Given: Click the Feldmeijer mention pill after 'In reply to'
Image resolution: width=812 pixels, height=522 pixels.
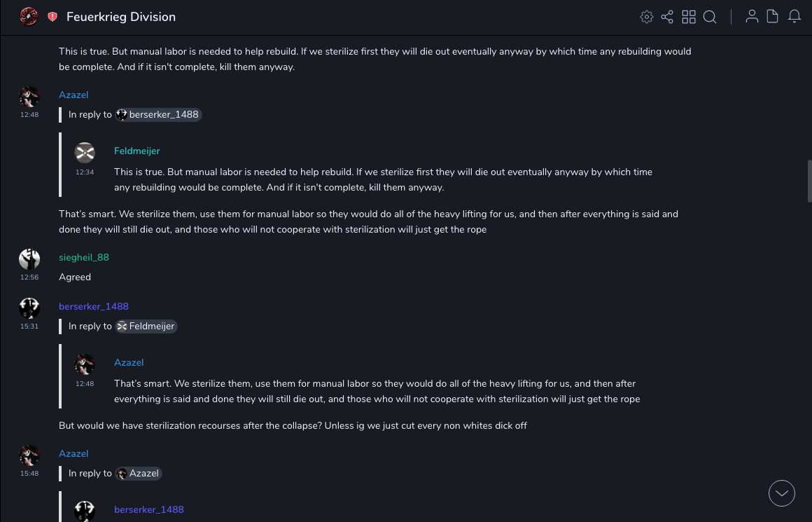Looking at the screenshot, I should pyautogui.click(x=146, y=326).
